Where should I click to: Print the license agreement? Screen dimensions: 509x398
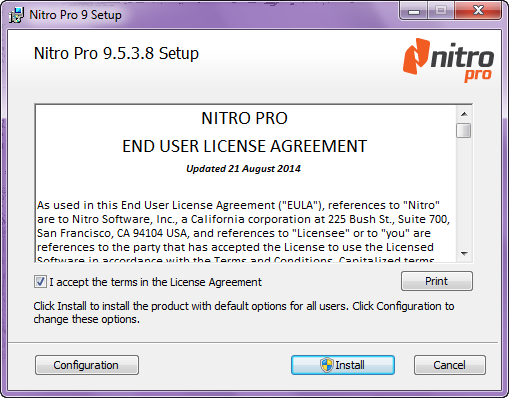click(x=437, y=281)
